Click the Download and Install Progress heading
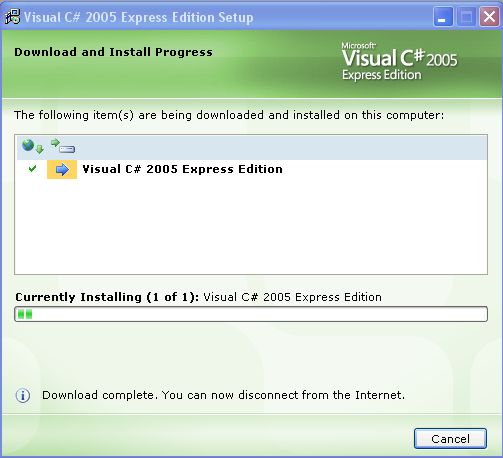503x458 pixels. (113, 52)
